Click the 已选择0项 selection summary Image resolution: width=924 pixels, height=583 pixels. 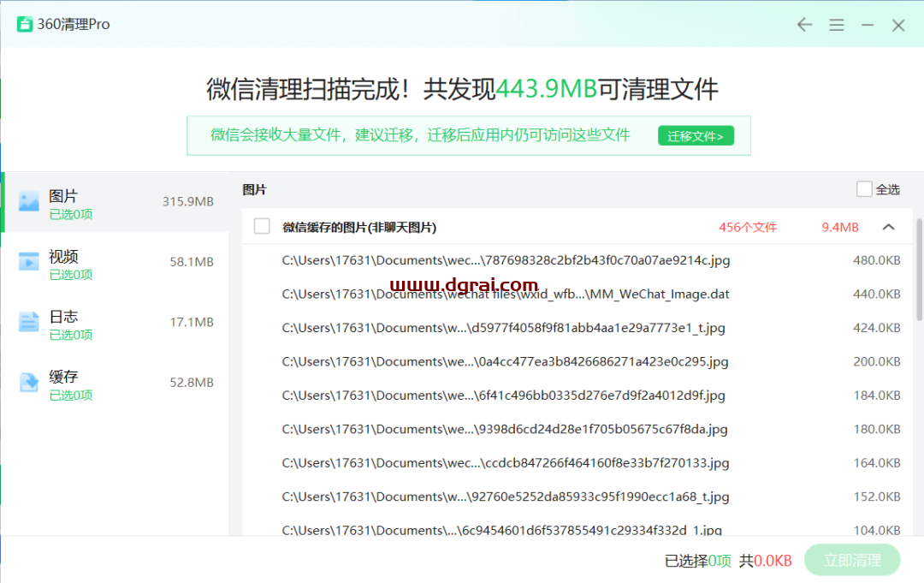pyautogui.click(x=698, y=561)
